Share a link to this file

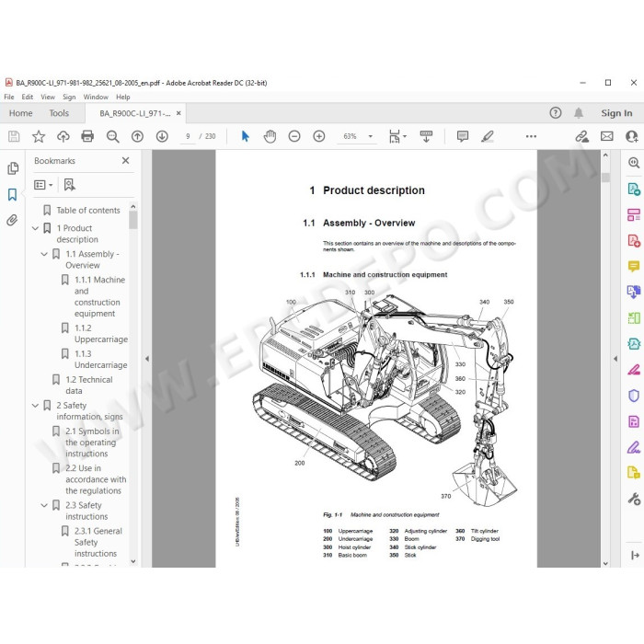pyautogui.click(x=581, y=136)
